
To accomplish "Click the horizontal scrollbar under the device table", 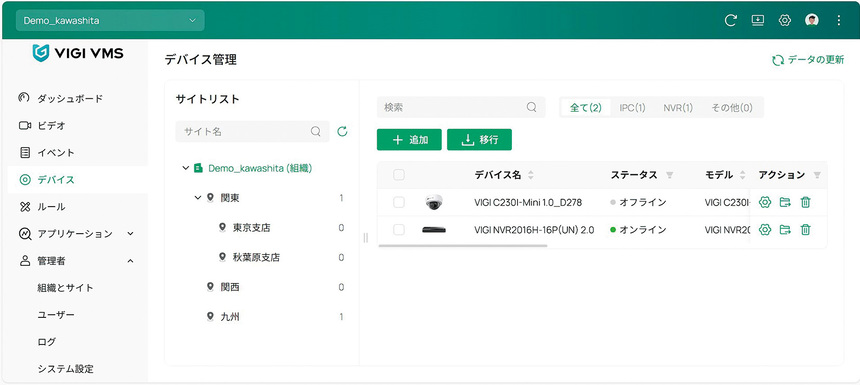I will (463, 246).
